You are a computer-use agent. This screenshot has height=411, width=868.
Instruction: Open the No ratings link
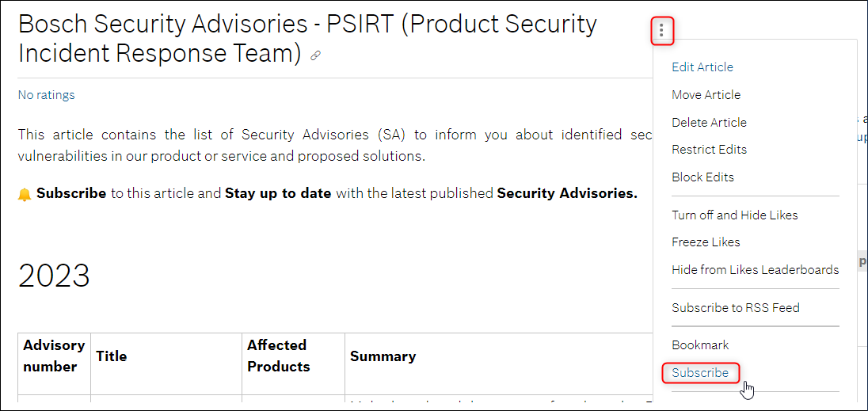(46, 95)
